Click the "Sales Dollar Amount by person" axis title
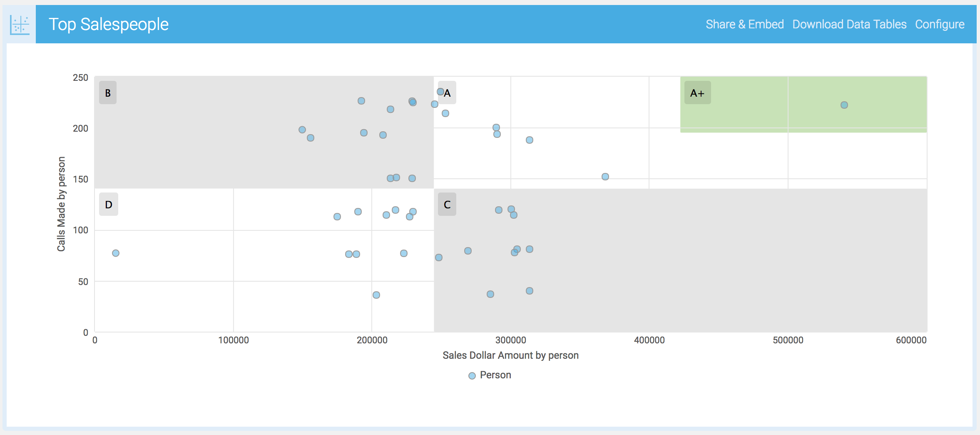Image resolution: width=980 pixels, height=435 pixels. tap(510, 355)
